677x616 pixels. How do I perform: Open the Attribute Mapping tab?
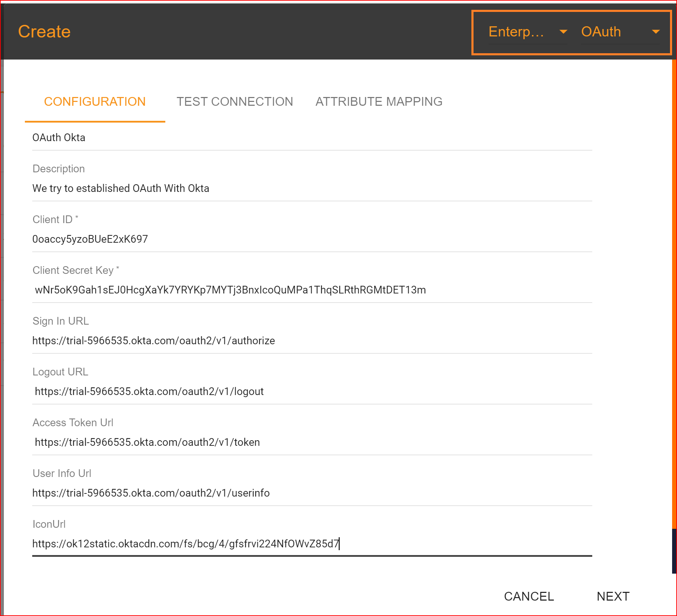tap(379, 102)
